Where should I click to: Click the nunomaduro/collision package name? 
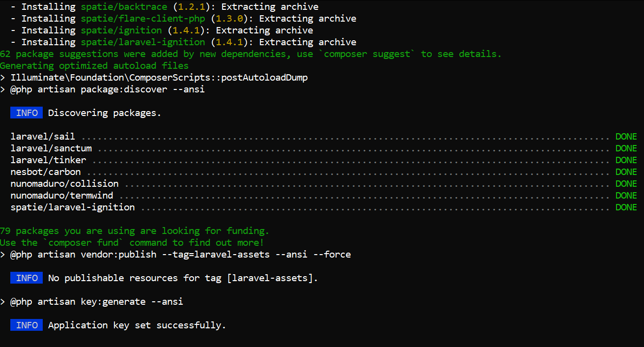64,184
